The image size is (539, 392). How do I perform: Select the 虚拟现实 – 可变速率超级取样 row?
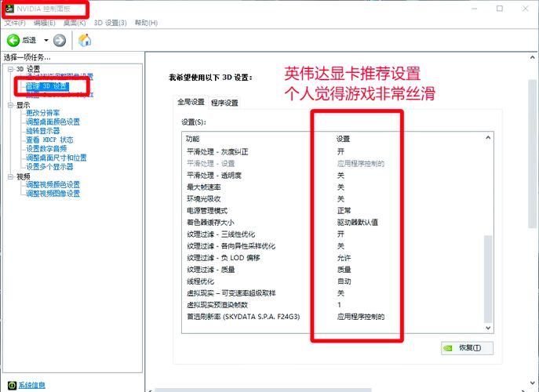333,293
